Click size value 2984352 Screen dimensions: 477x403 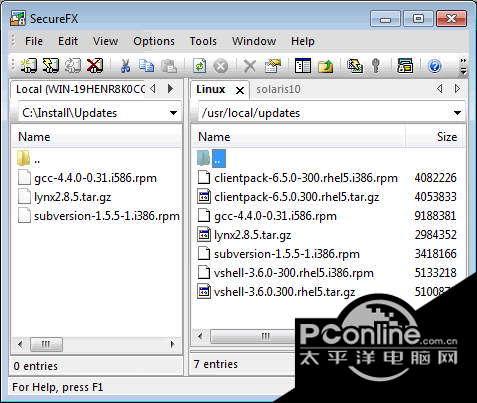[435, 235]
